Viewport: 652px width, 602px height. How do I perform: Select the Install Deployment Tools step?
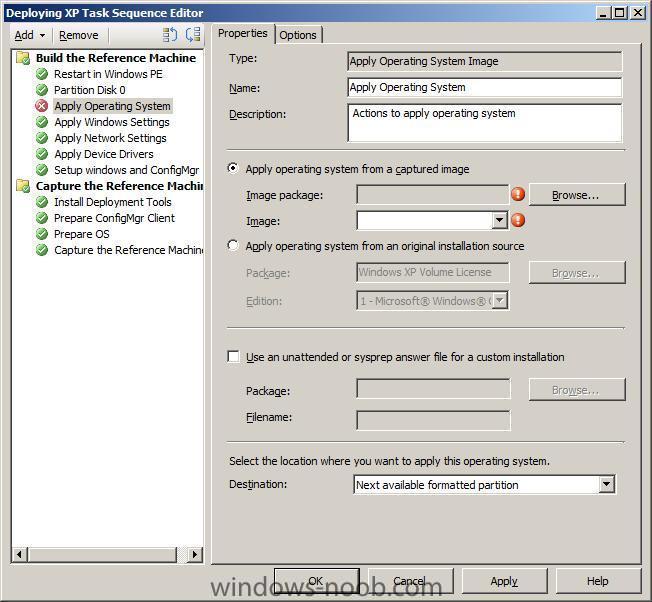[113, 202]
